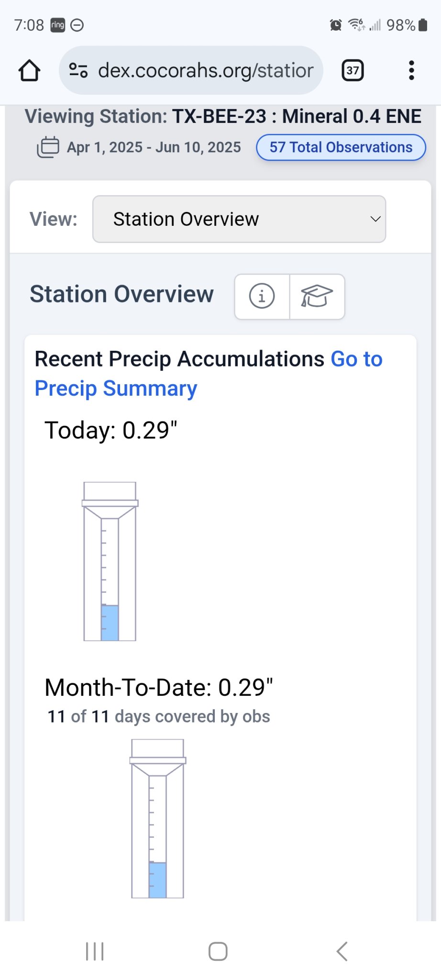441x980 pixels.
Task: Open the browser three-dot menu
Action: coord(411,71)
